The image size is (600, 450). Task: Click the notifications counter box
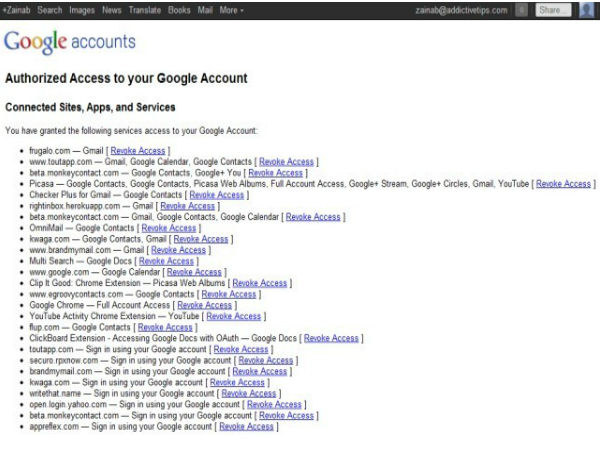click(521, 10)
